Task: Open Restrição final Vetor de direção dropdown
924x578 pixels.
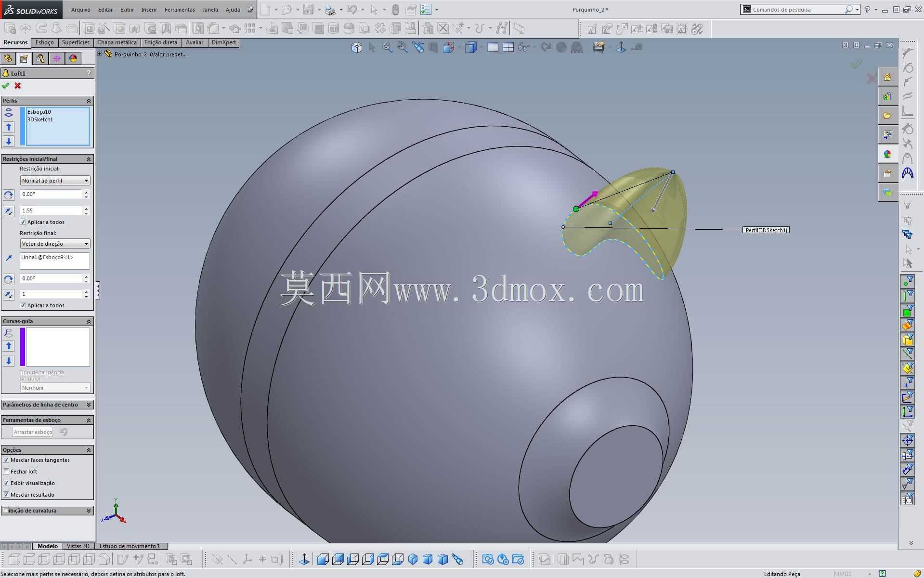Action: pyautogui.click(x=55, y=244)
